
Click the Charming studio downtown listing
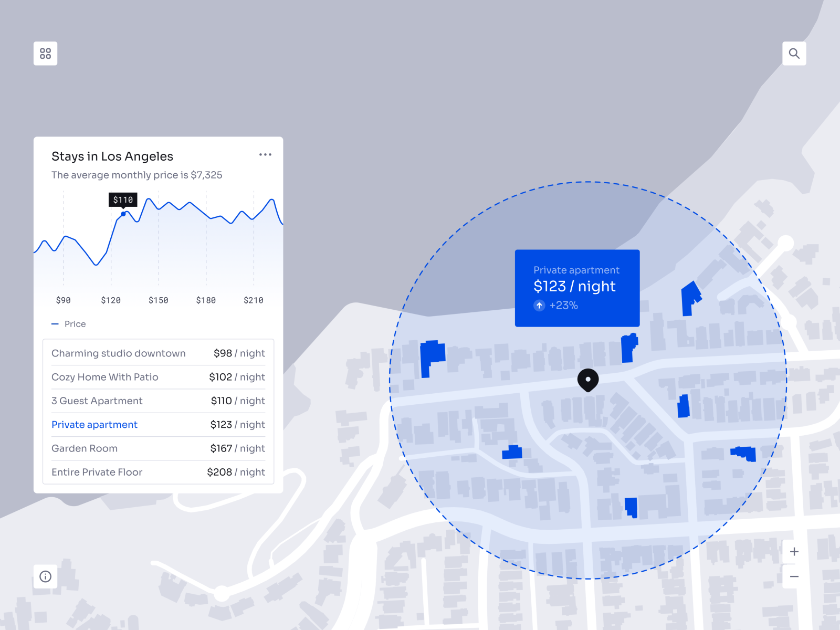click(x=158, y=353)
